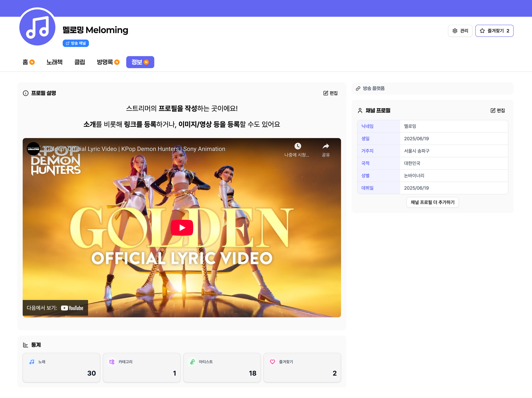Click the Meloming music note avatar
This screenshot has width=532, height=398.
37,27
